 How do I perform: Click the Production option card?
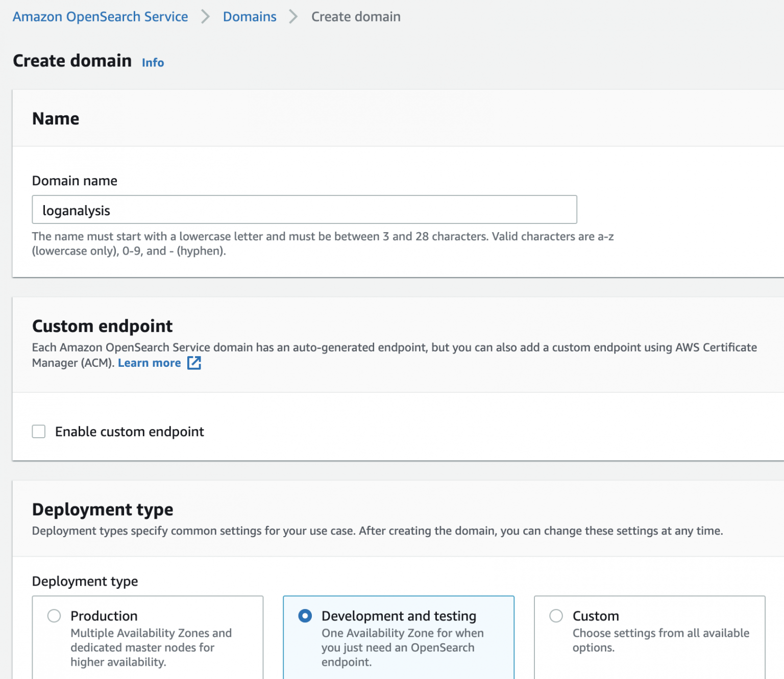[x=148, y=638]
